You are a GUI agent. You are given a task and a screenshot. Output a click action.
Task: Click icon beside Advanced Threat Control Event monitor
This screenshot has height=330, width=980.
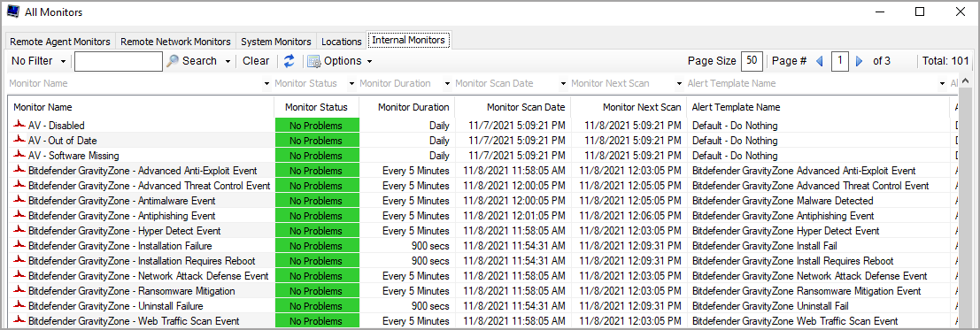20,185
